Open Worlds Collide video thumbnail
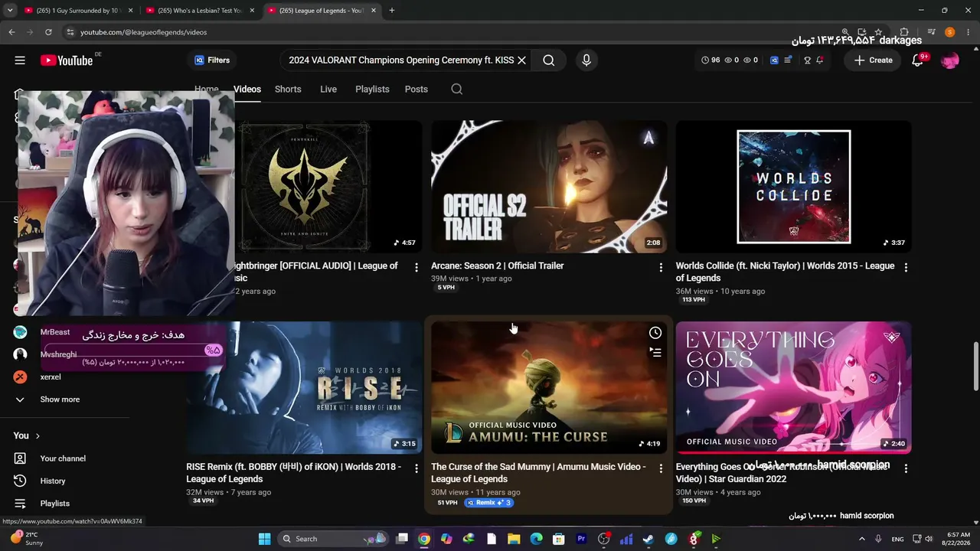Image resolution: width=980 pixels, height=551 pixels. (x=793, y=187)
